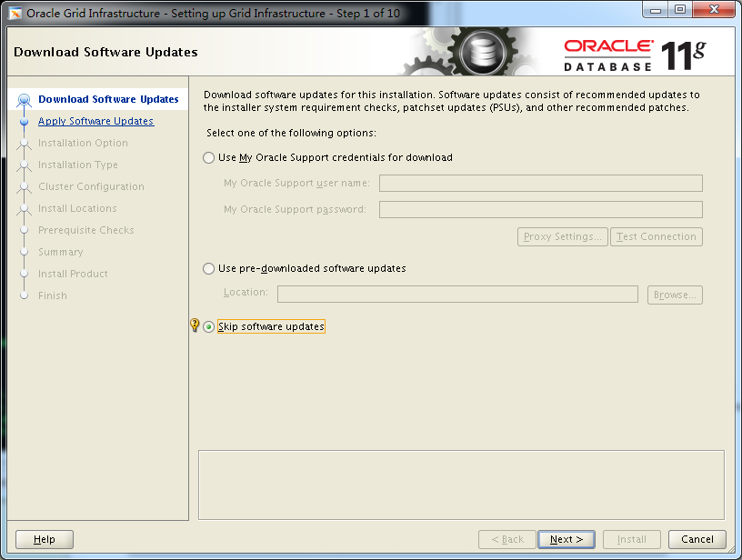Click Prerequisite Checks step in sidebar

click(x=86, y=230)
